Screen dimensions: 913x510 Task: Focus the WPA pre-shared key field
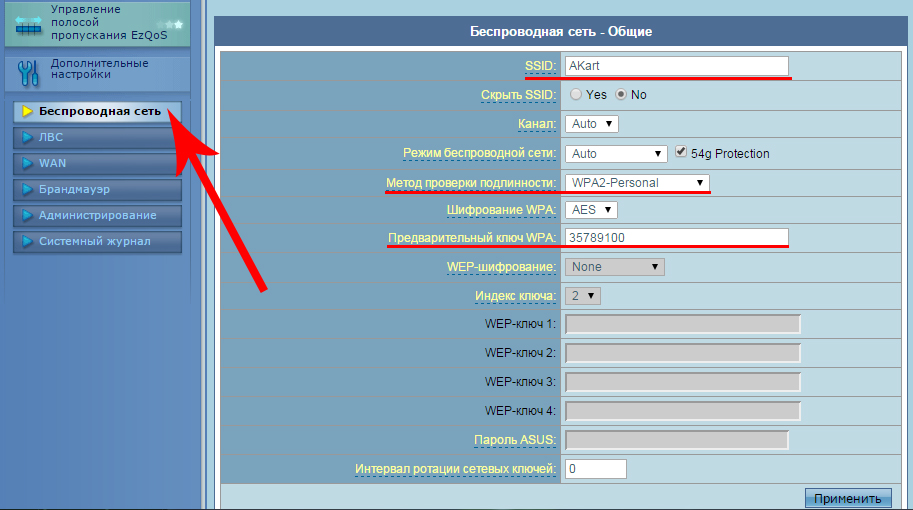[677, 238]
